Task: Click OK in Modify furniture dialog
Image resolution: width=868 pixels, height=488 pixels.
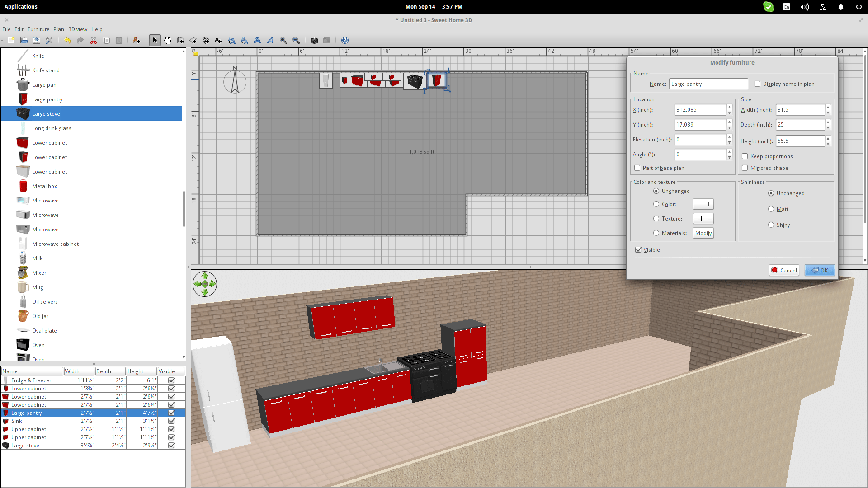Action: (x=820, y=270)
